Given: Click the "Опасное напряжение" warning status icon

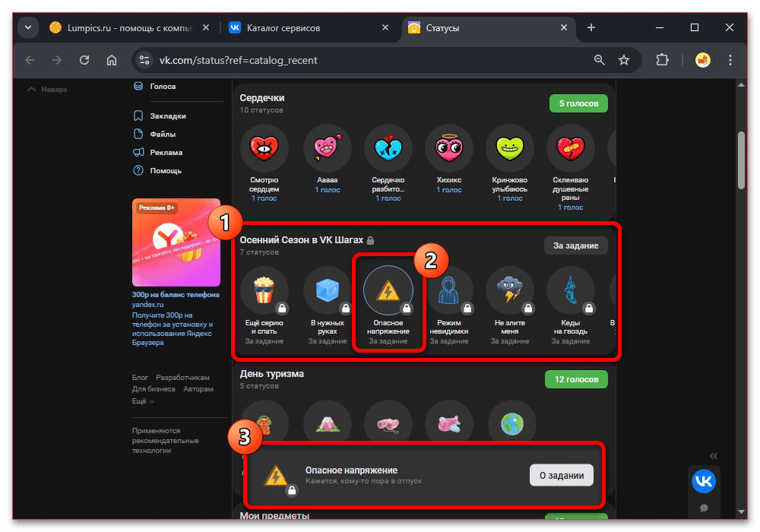Looking at the screenshot, I should [x=388, y=291].
